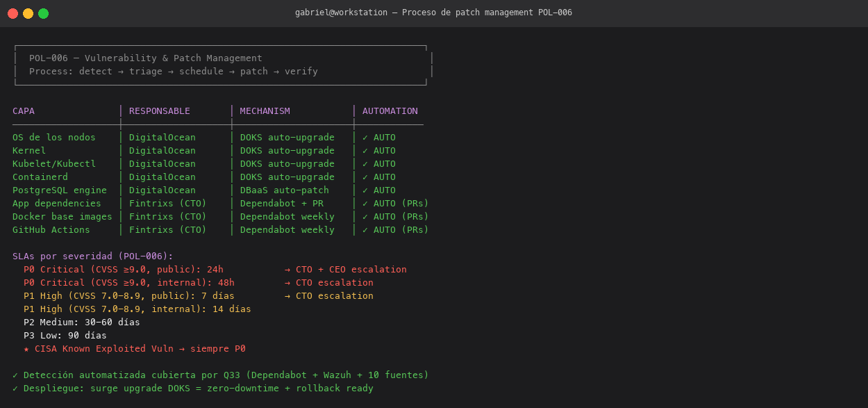The image size is (868, 408).
Task: Select the 'Process: detect → triage' line
Action: point(174,72)
